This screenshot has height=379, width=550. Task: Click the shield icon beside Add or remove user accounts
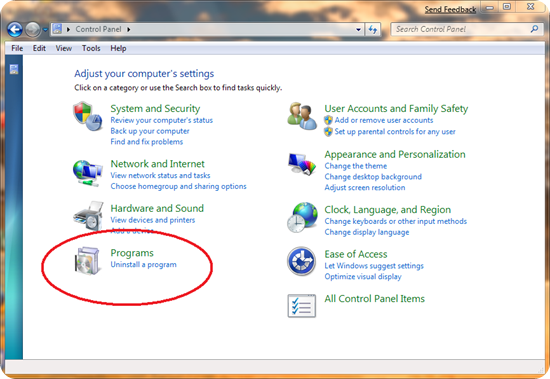click(328, 120)
